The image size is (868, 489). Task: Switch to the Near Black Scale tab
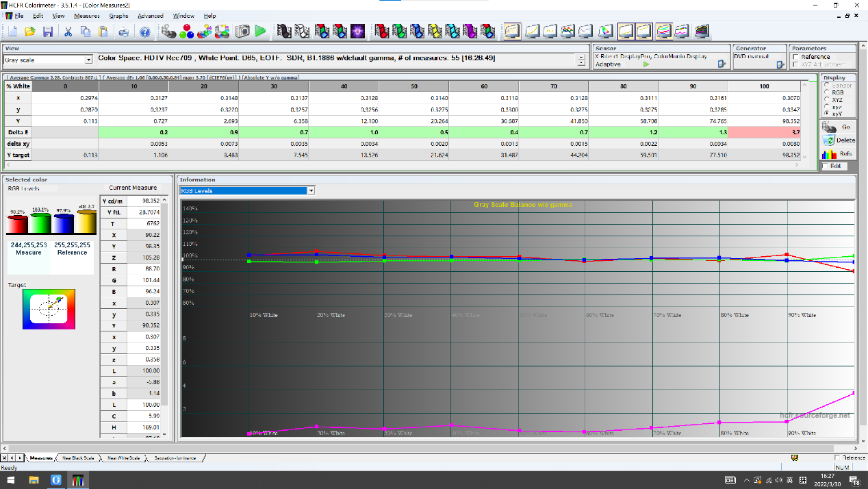[77, 457]
